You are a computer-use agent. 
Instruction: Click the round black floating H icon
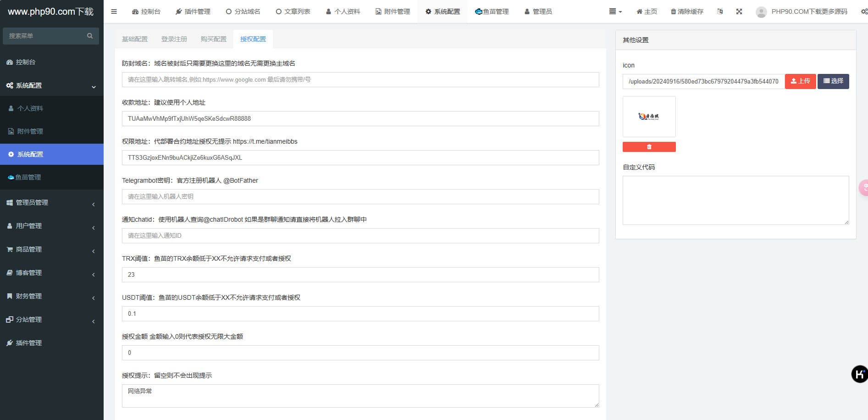pyautogui.click(x=859, y=374)
